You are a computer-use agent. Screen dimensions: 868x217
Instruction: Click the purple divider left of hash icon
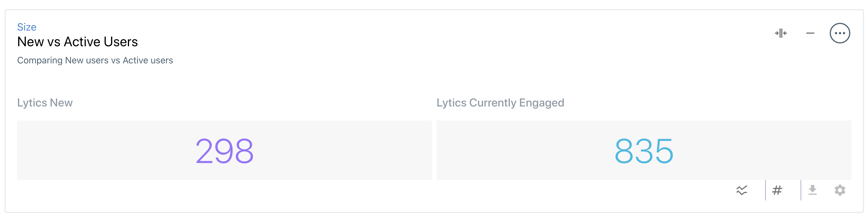765,190
